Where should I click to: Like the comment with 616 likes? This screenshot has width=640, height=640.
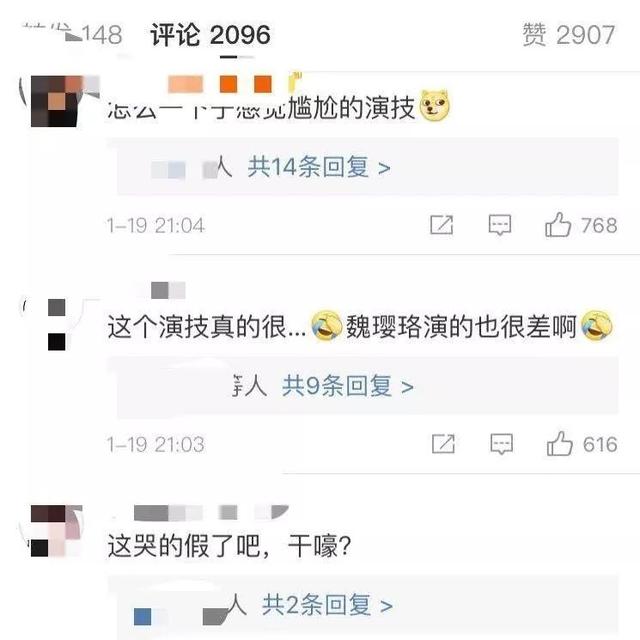click(560, 444)
